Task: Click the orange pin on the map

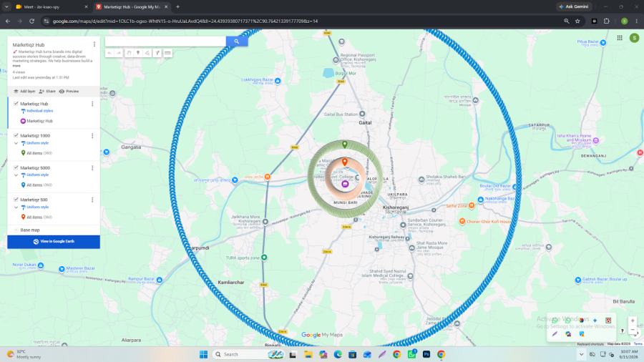Action: (x=345, y=162)
